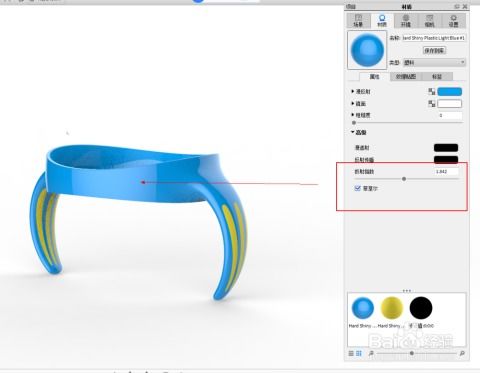Switch material list to grid view

tap(359, 353)
